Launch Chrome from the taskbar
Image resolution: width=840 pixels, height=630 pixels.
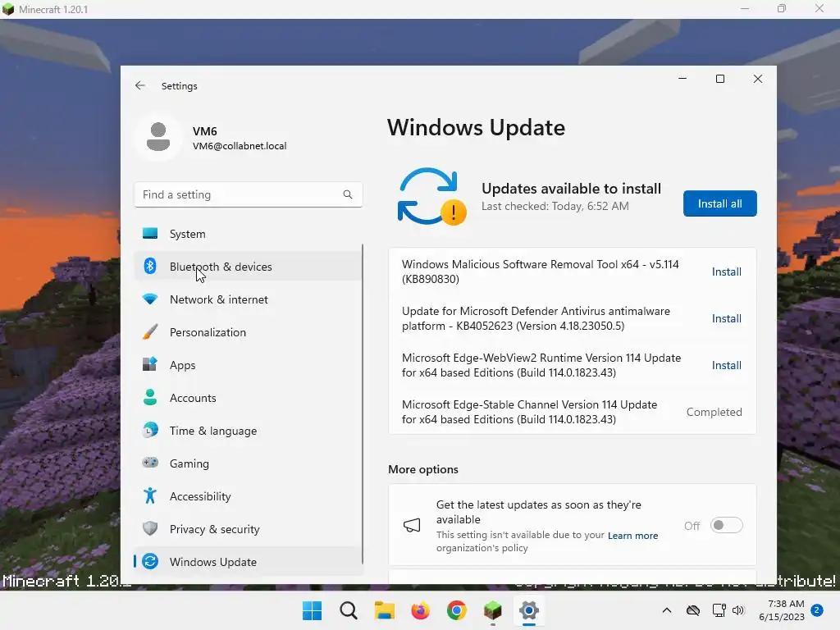point(456,610)
